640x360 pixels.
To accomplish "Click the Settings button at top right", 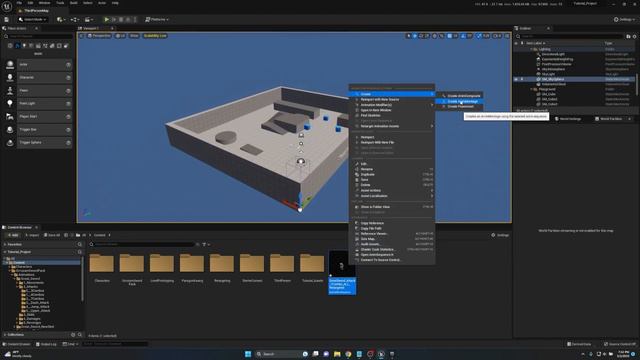I will pyautogui.click(x=624, y=19).
